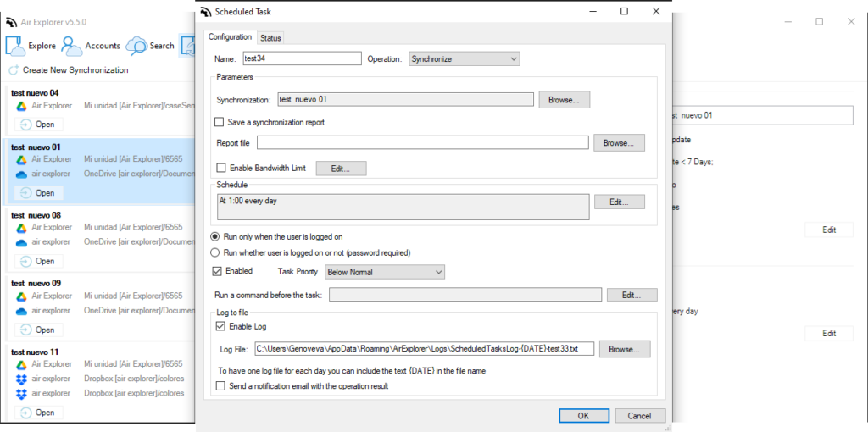Viewport: 868px width, 432px height.
Task: Click the Log File path field
Action: click(424, 349)
